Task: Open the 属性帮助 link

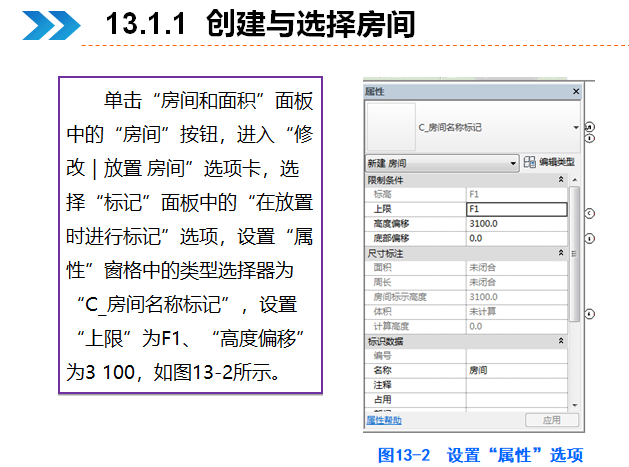Action: coord(384,420)
